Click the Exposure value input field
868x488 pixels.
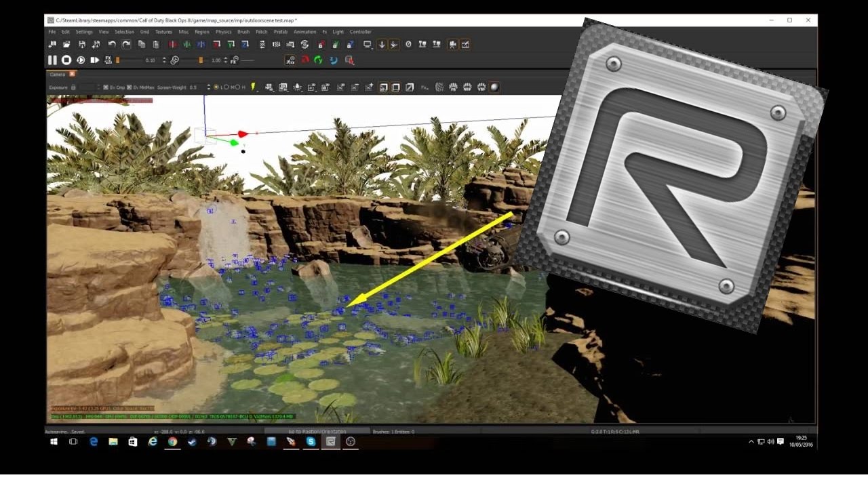coord(89,87)
